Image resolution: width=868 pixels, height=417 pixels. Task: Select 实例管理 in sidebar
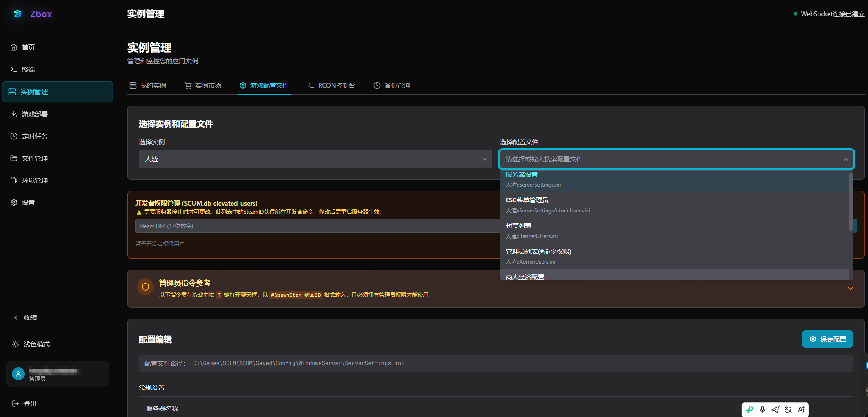(57, 92)
